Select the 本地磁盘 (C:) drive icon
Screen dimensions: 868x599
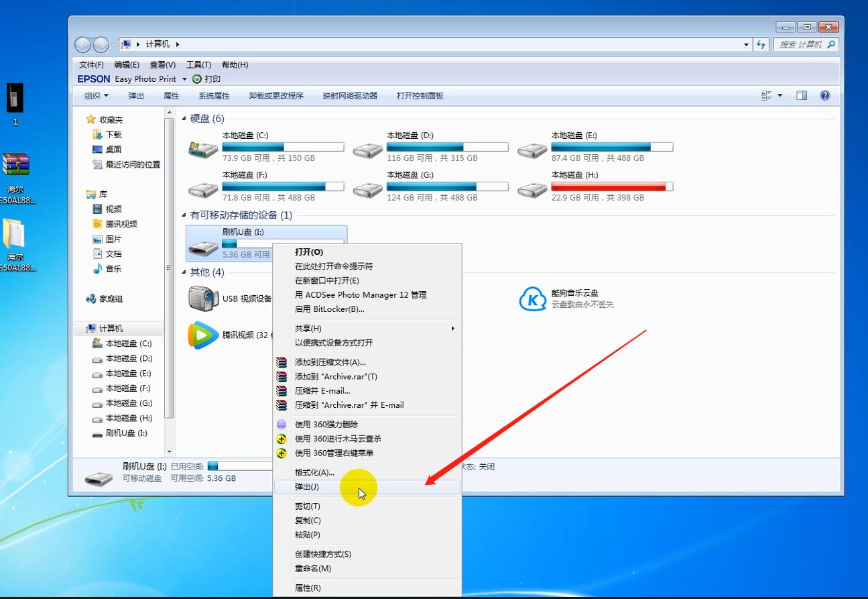(x=202, y=148)
